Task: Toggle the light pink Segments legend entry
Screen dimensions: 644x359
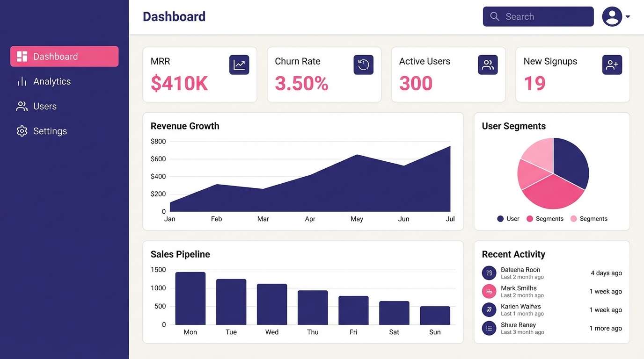Action: tap(589, 218)
